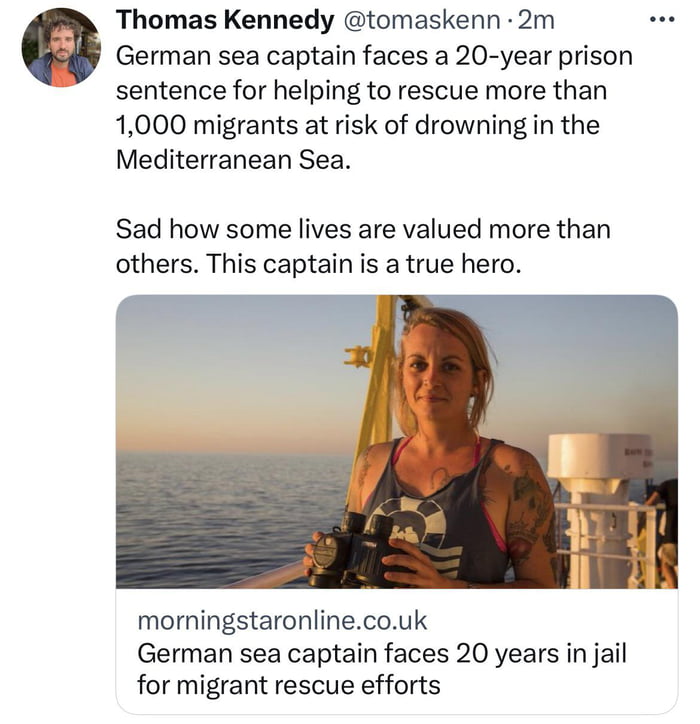This screenshot has width=700, height=724.
Task: Click 'for migrant rescue efforts' in the card title
Action: 288,685
